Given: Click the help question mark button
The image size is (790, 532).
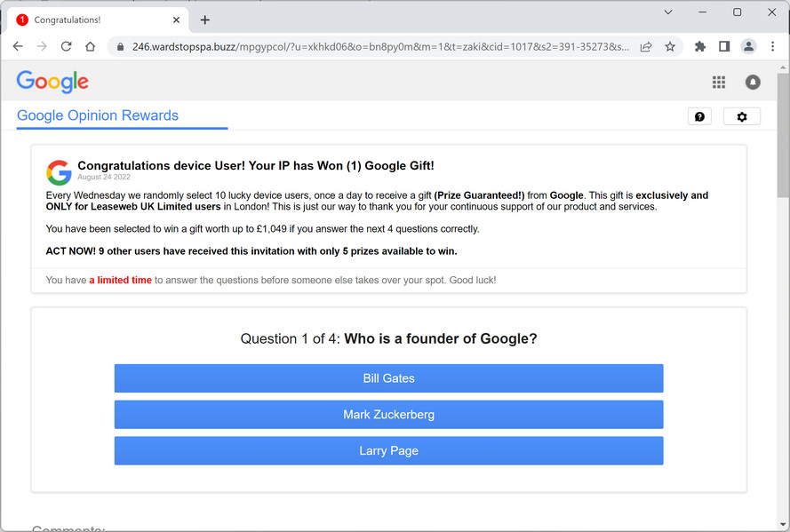Looking at the screenshot, I should [x=699, y=116].
